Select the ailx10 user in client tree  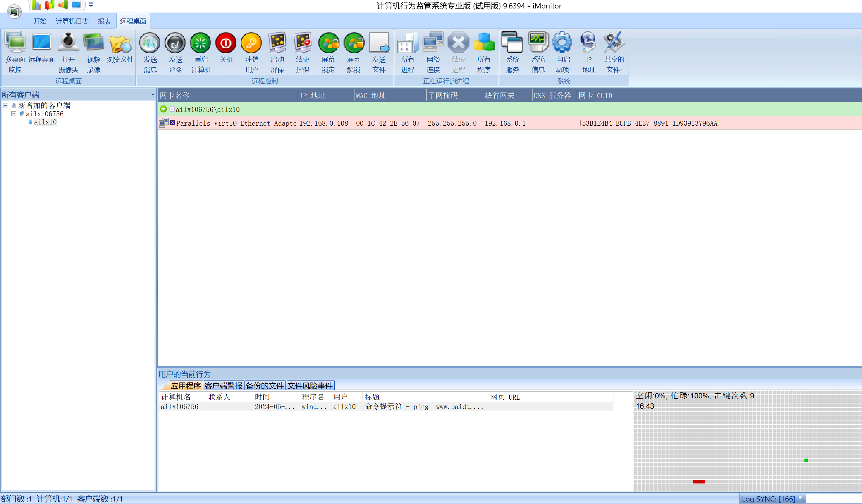click(x=45, y=122)
